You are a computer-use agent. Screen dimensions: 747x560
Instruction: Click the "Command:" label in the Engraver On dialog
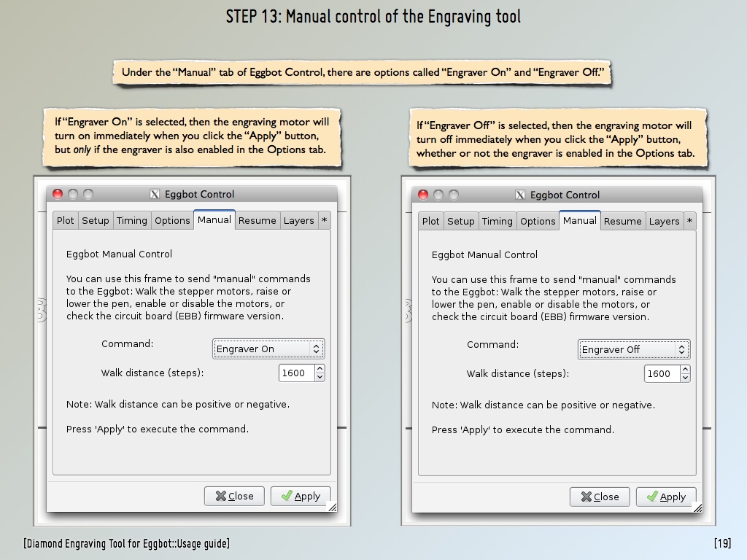click(127, 344)
